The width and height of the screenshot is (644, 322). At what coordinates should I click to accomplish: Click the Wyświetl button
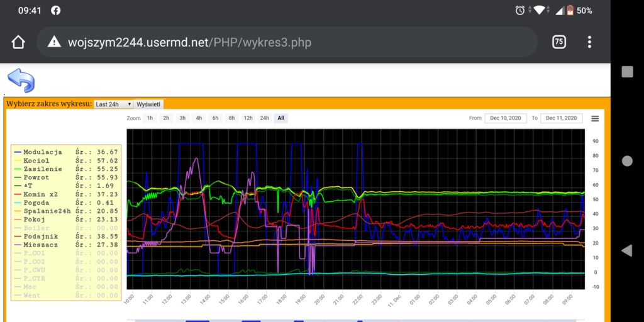(148, 104)
